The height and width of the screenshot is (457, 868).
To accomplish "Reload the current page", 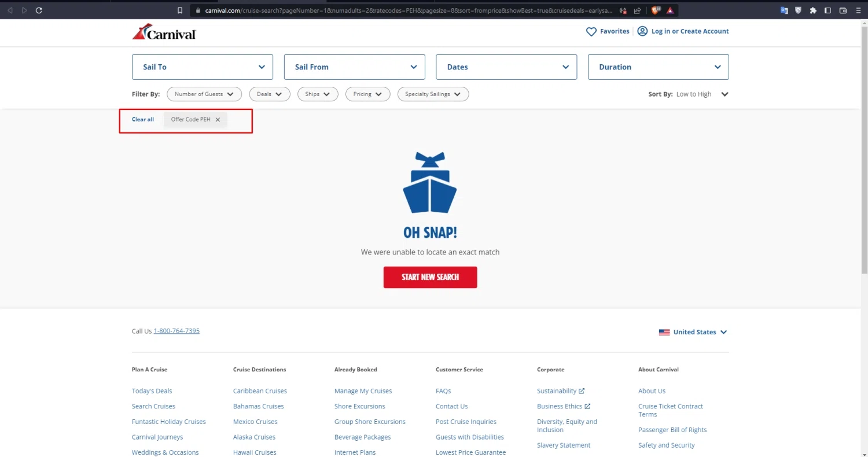I will 39,10.
